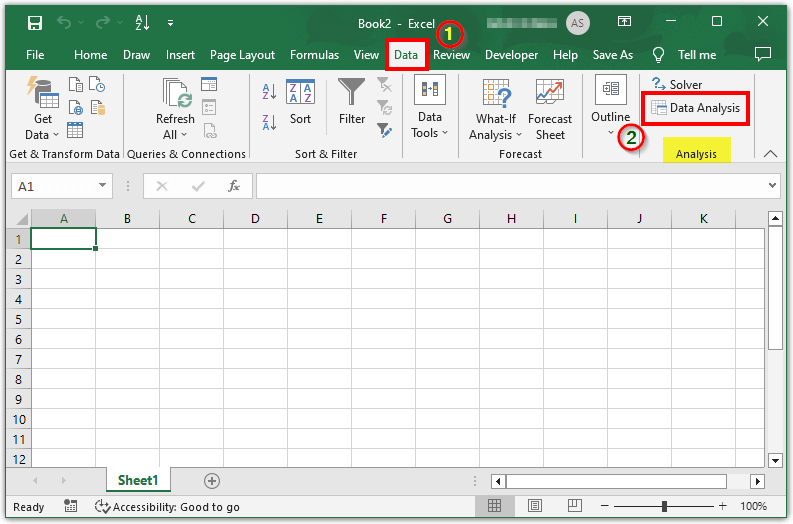This screenshot has height=524, width=793.
Task: Open the Insert tab
Action: 180,55
